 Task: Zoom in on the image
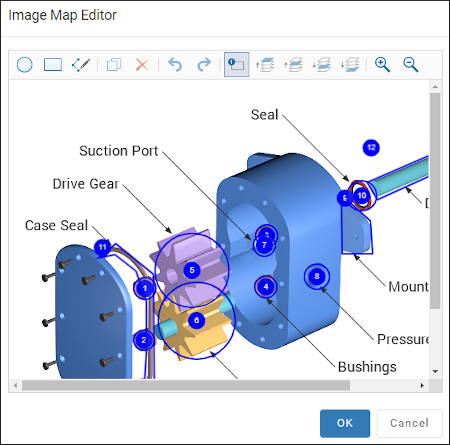[x=382, y=64]
